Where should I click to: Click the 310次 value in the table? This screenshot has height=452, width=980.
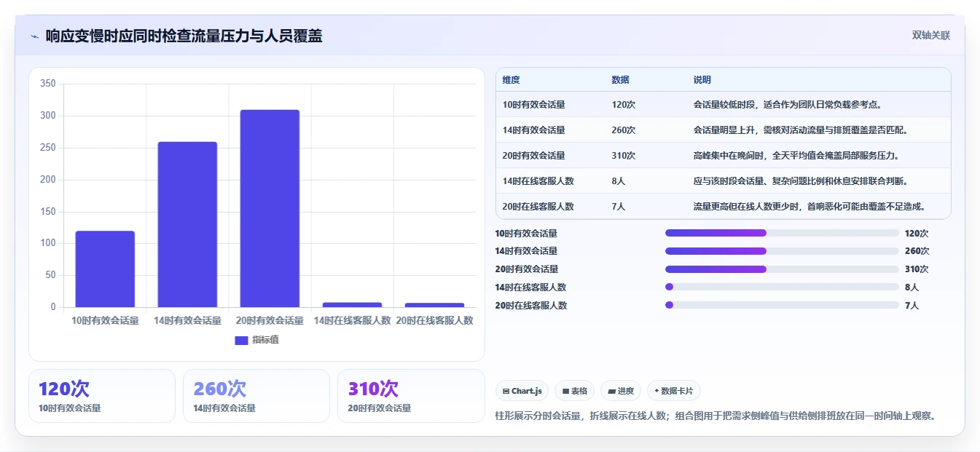[624, 156]
